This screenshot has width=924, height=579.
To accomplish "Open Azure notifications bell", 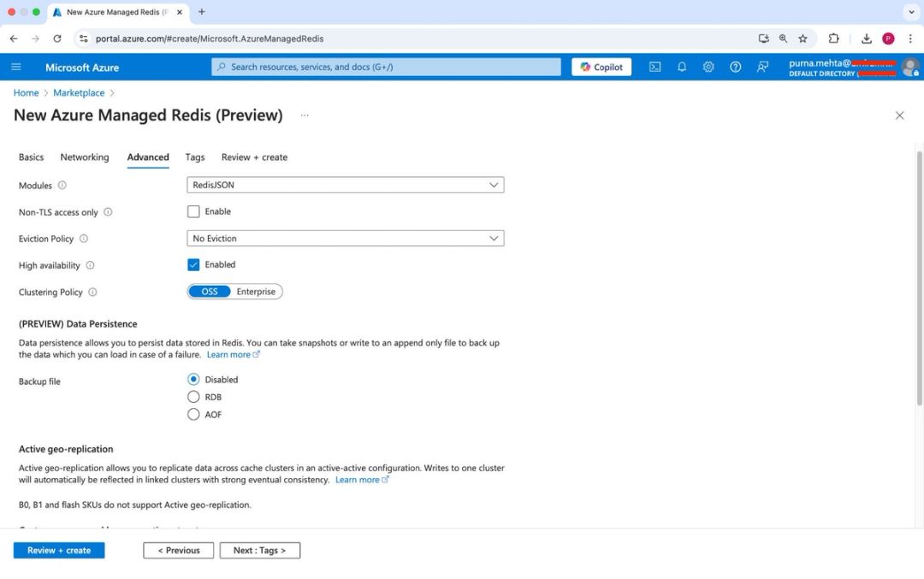I will click(x=681, y=66).
